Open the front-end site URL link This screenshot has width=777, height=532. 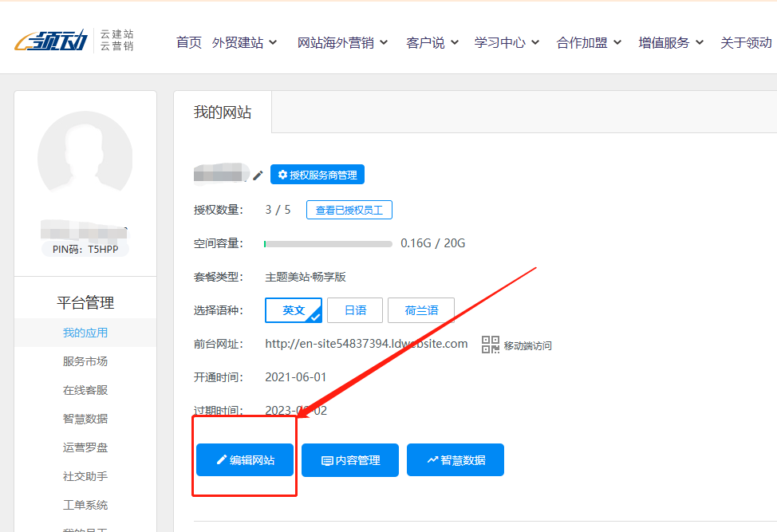(x=366, y=344)
